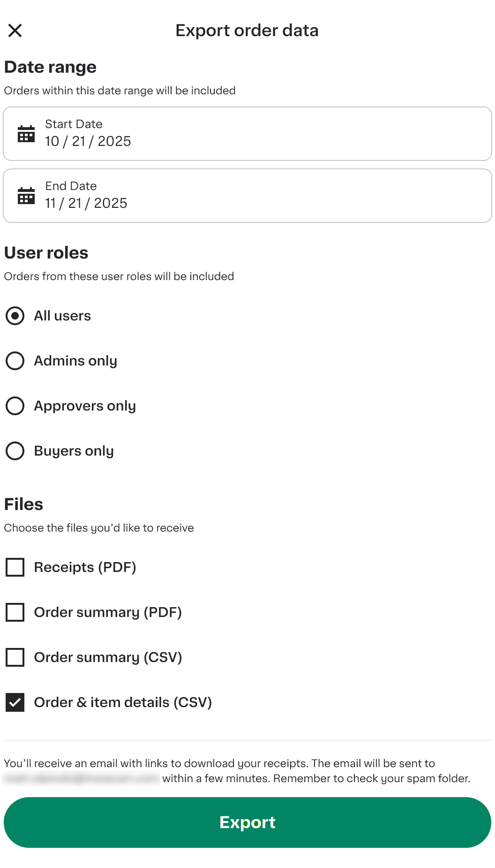Click the 10 / 21 / 2025 date value
Screen dimensions: 495x868
click(87, 141)
